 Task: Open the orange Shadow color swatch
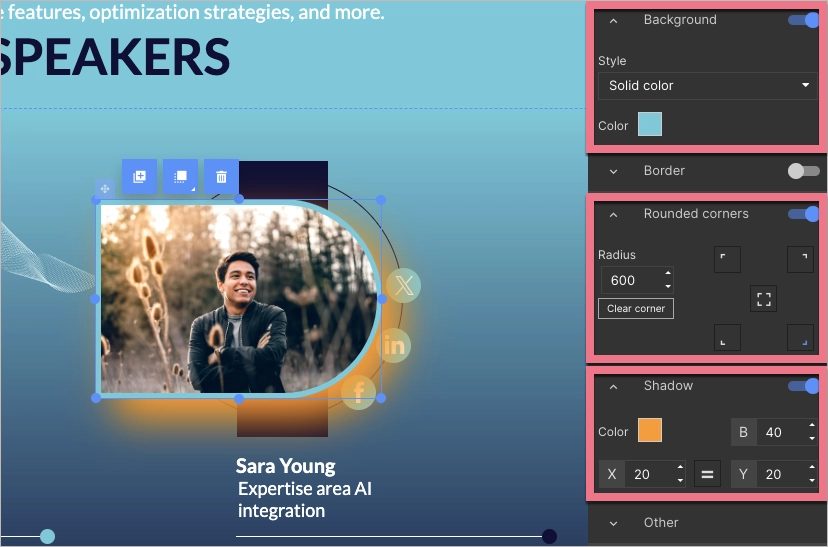point(650,431)
